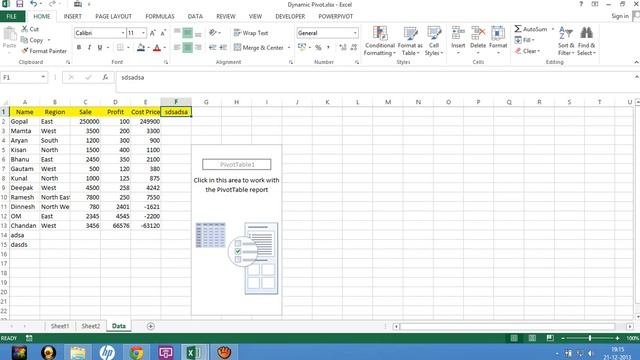Click the Paste clipboard icon
This screenshot has height=360, width=640.
[x=9, y=35]
